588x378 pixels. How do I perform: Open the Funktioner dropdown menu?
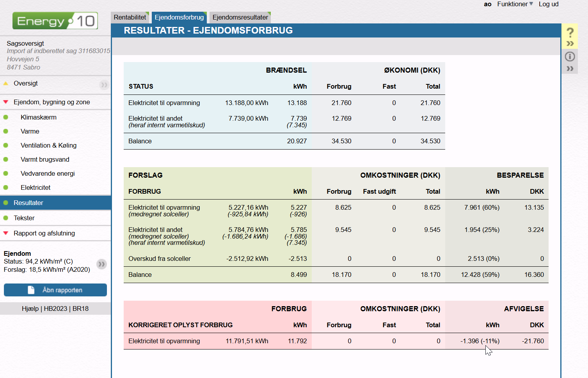tap(515, 4)
